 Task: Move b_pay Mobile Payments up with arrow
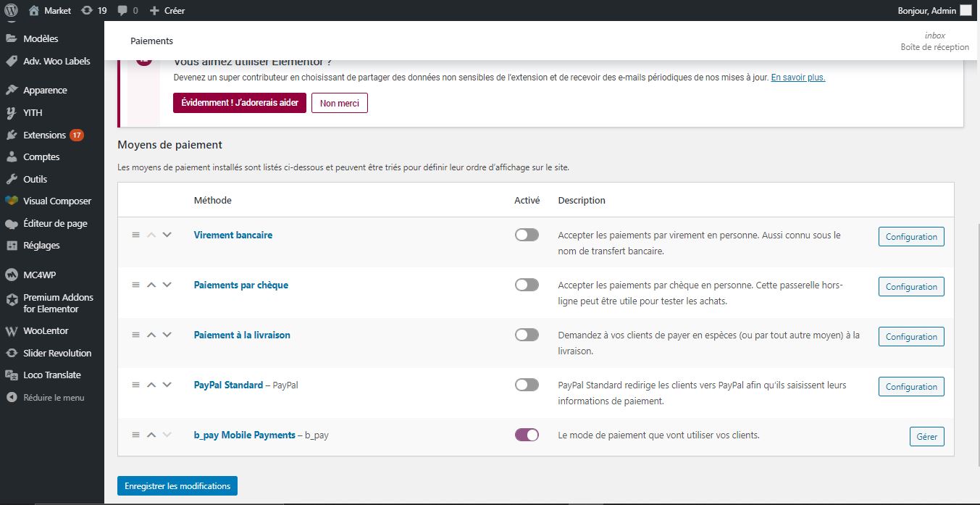(x=151, y=435)
